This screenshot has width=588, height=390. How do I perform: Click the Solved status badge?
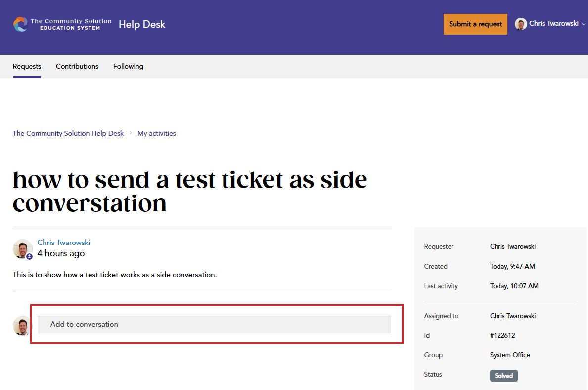[x=503, y=375]
